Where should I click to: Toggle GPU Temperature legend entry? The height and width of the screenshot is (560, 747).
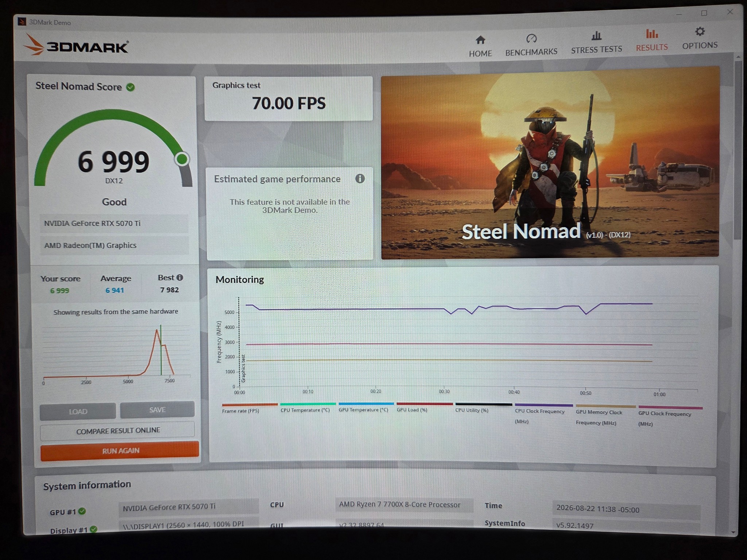(366, 407)
